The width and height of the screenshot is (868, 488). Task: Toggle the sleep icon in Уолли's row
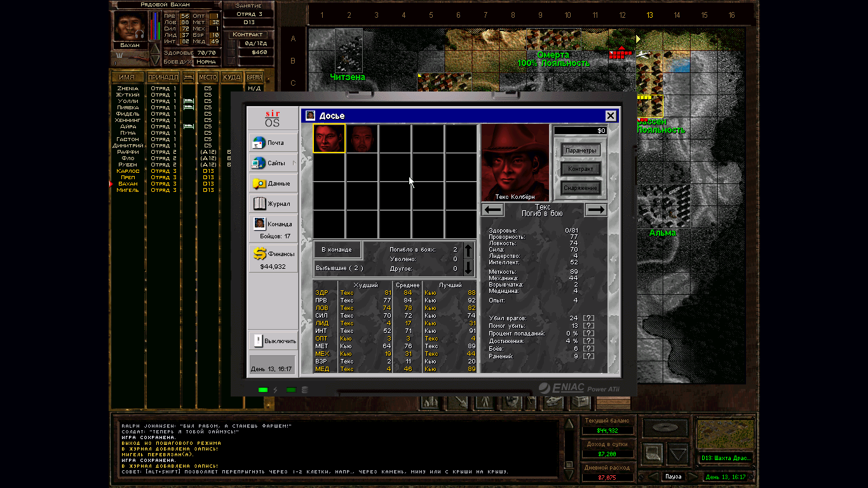pos(189,101)
